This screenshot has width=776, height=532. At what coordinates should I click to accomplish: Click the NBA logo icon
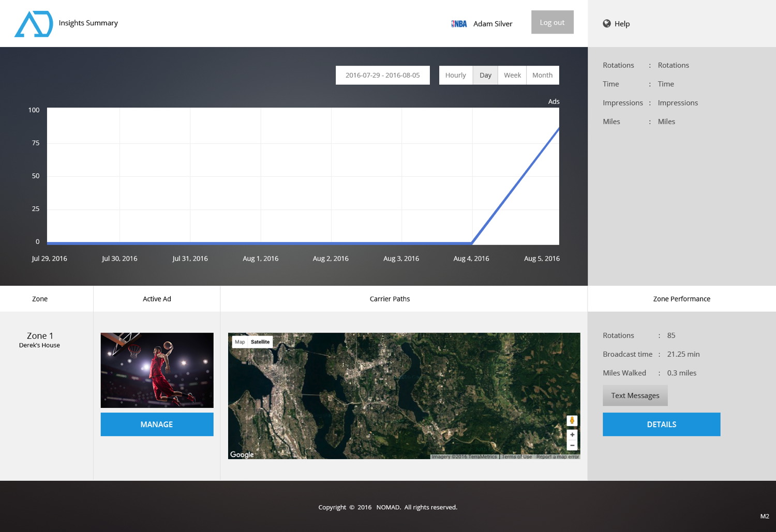[x=459, y=24]
